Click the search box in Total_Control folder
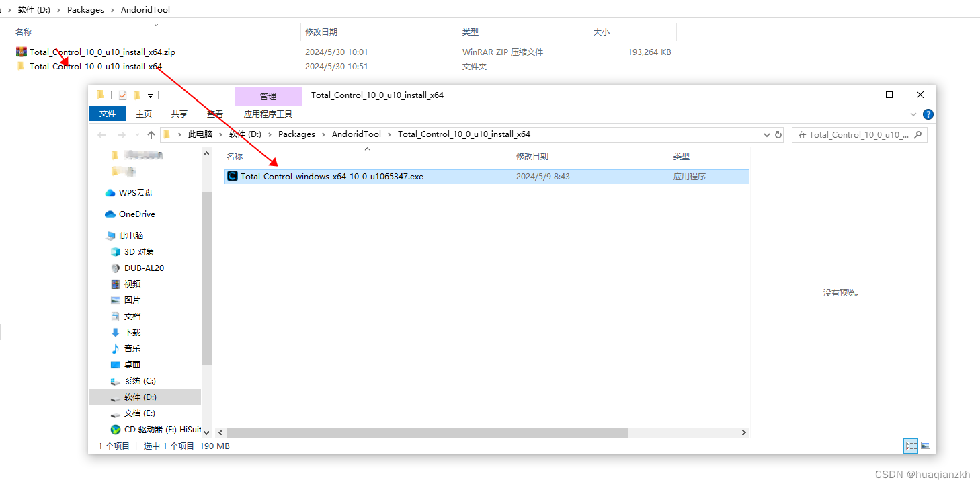Viewport: 980px width, 486px height. (859, 134)
